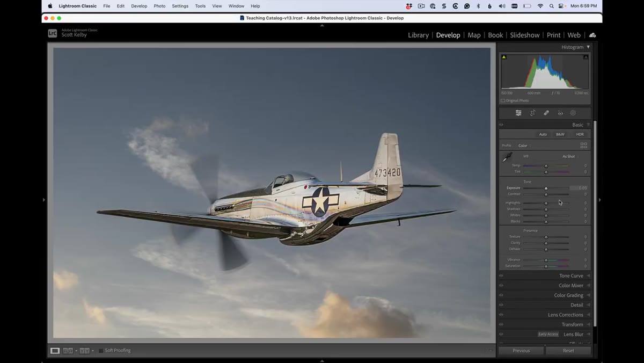
Task: Open the Wi-Fi status menu
Action: point(540,6)
